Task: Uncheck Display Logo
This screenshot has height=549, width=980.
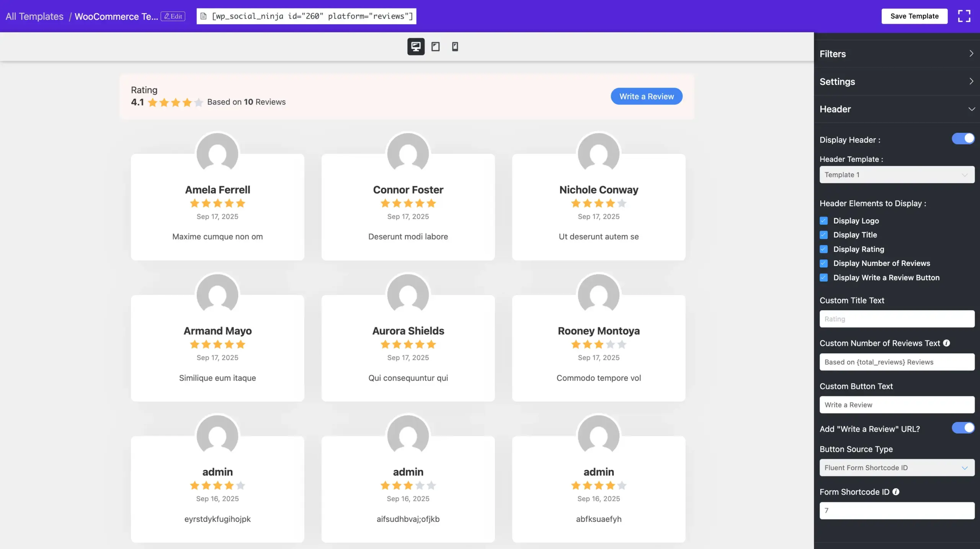Action: (824, 220)
